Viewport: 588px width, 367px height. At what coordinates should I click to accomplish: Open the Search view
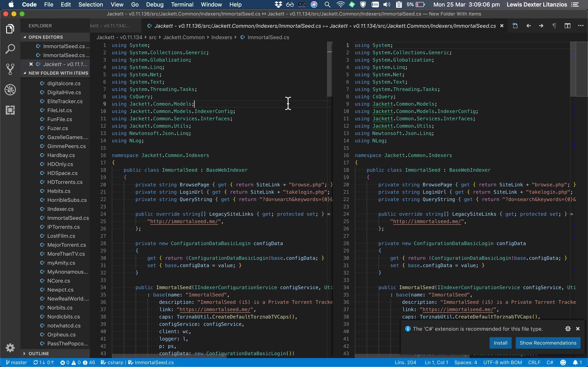[10, 49]
